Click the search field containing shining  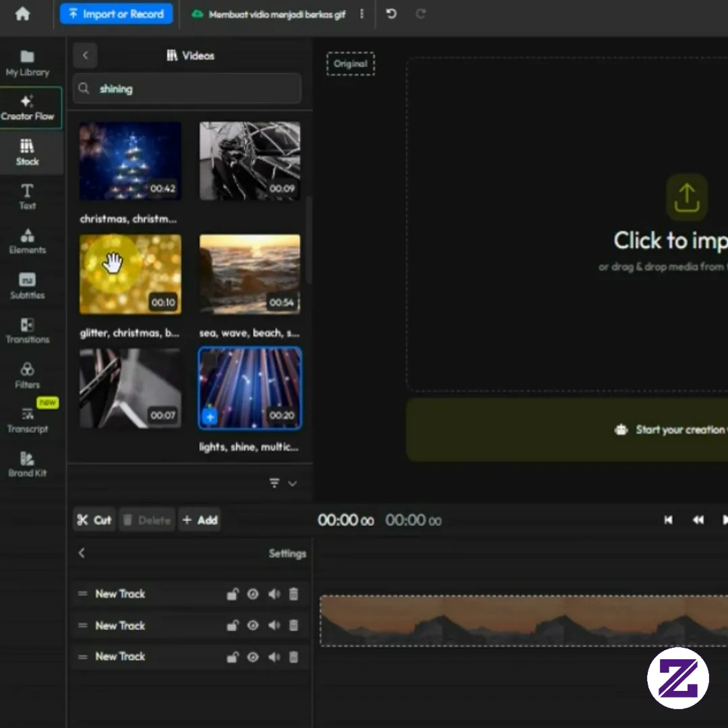pyautogui.click(x=187, y=89)
